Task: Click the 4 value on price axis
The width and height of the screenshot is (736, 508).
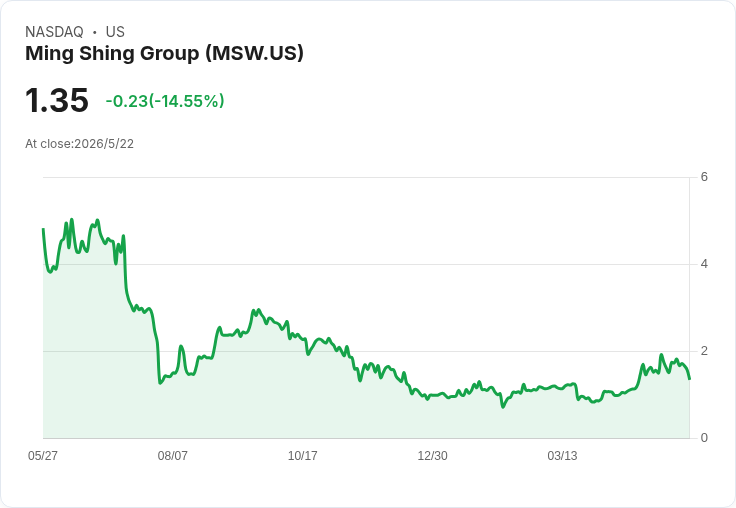Action: 704,264
